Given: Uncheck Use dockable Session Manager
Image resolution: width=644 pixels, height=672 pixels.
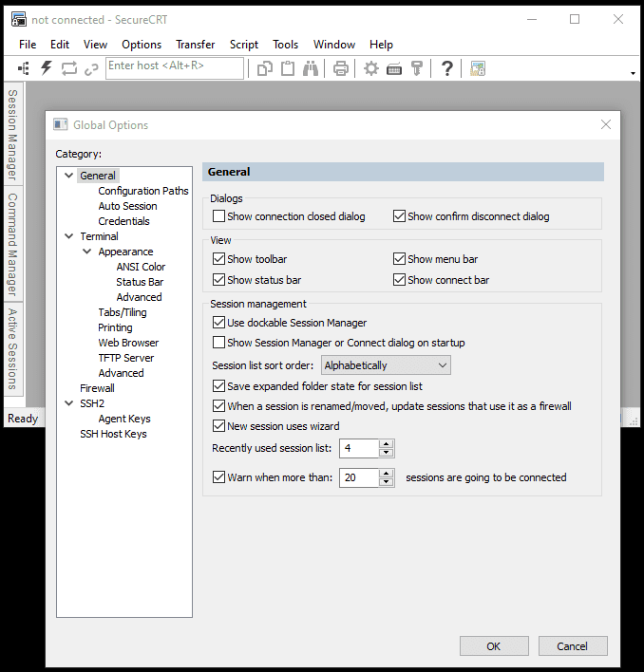Looking at the screenshot, I should [218, 323].
